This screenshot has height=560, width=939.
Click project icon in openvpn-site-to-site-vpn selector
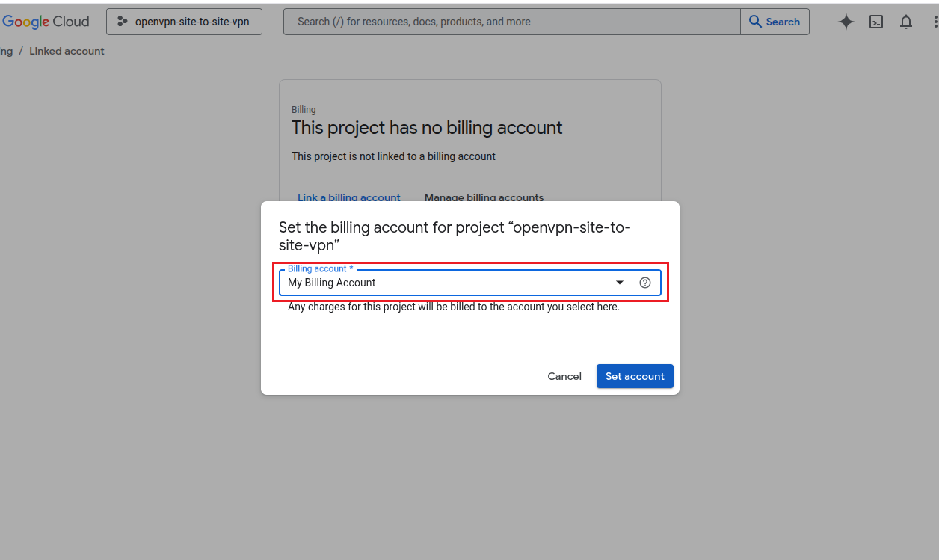pos(123,22)
